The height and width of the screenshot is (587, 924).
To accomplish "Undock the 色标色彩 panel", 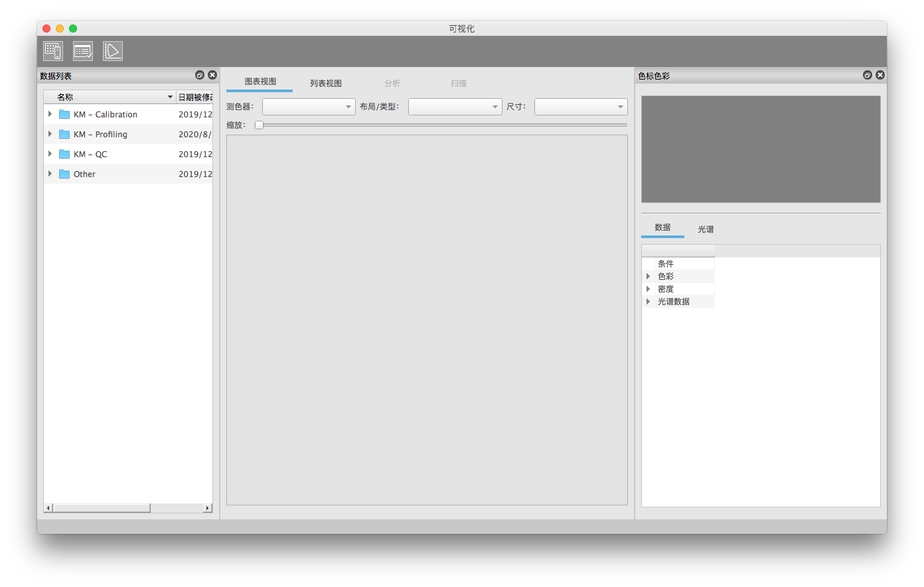I will click(868, 75).
